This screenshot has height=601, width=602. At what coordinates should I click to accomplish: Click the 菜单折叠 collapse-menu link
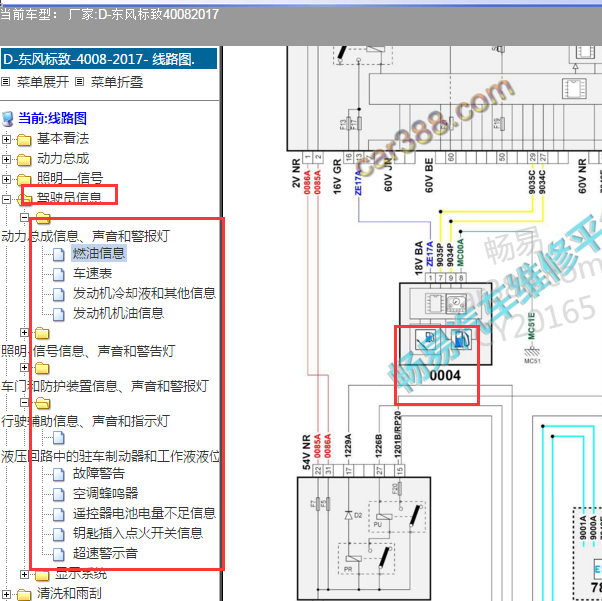point(117,82)
